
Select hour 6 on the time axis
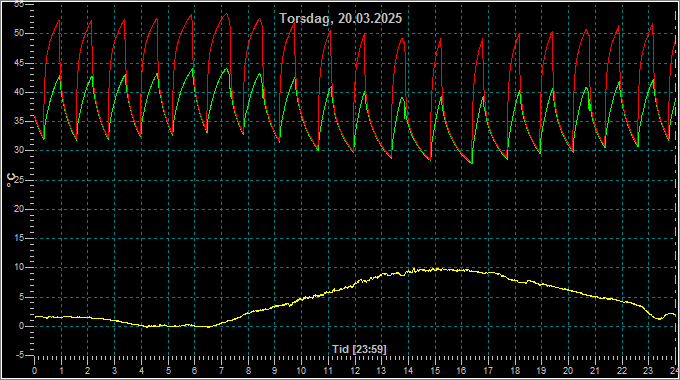pyautogui.click(x=194, y=371)
